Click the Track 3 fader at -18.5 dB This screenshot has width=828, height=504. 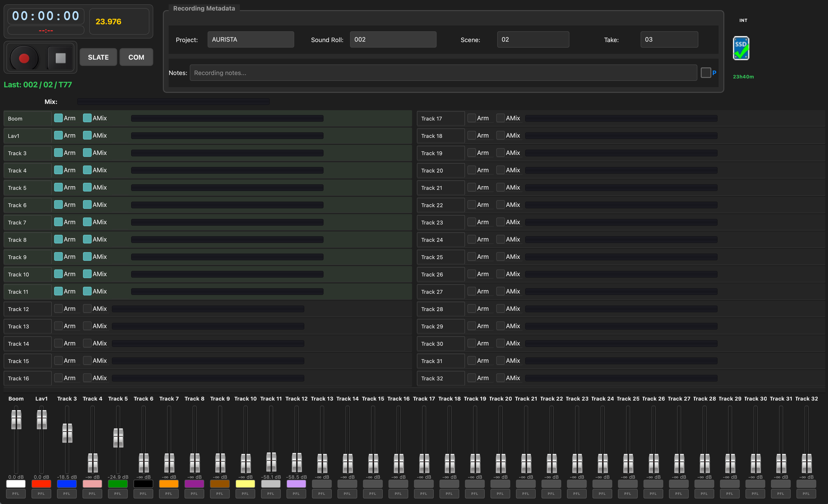point(67,433)
